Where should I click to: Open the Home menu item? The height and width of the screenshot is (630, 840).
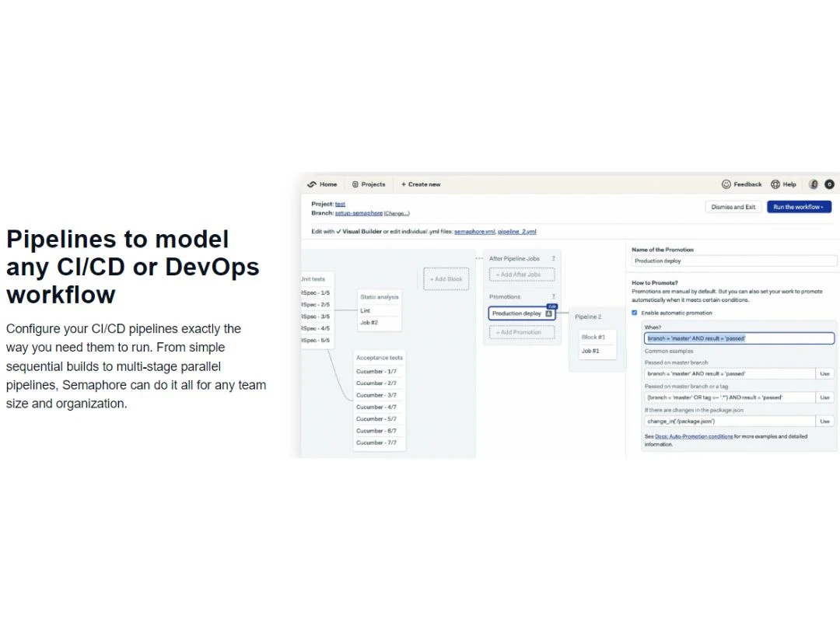328,184
